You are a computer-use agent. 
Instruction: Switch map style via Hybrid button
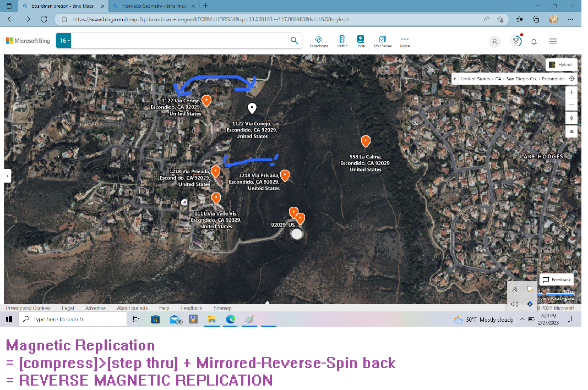click(561, 64)
